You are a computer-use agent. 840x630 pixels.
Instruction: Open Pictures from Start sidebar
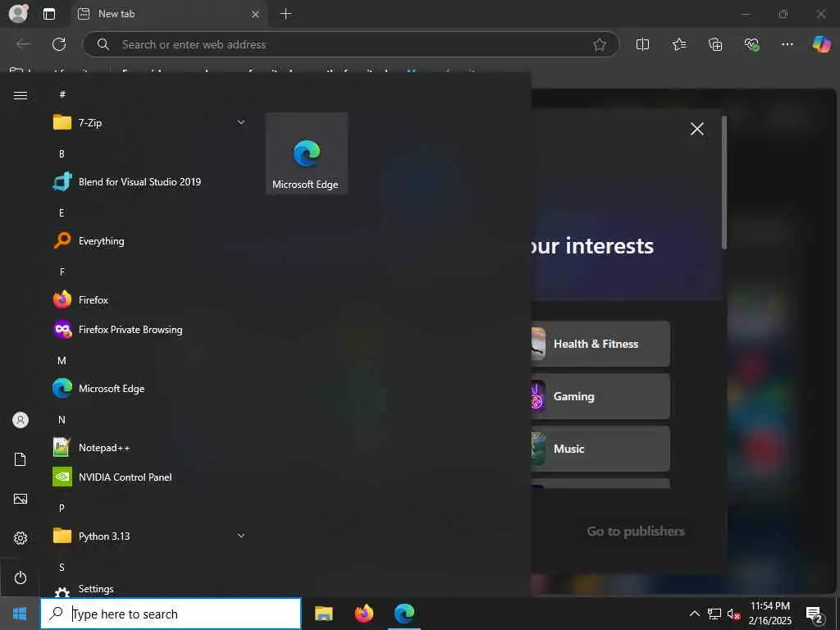point(21,499)
